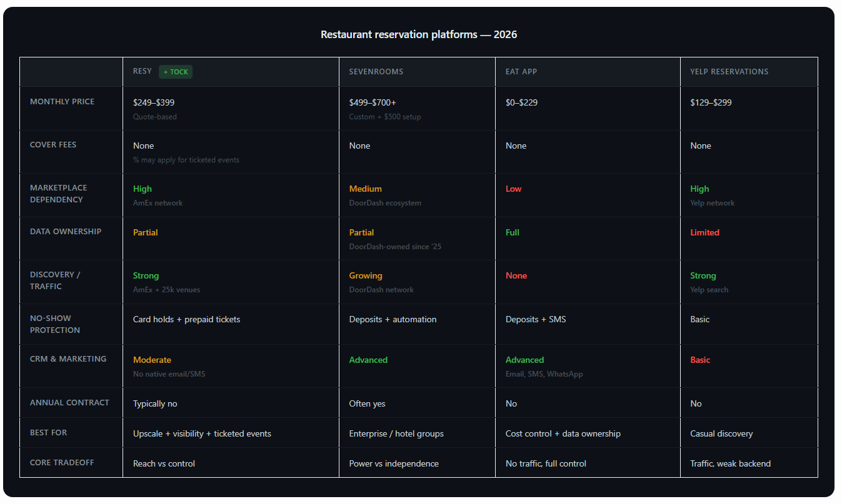Click the DISCOVERY / TRAFFIC row label
This screenshot has height=504, width=842.
point(55,280)
